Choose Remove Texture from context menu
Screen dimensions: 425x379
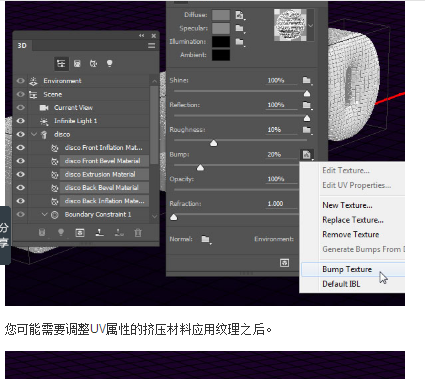click(351, 235)
